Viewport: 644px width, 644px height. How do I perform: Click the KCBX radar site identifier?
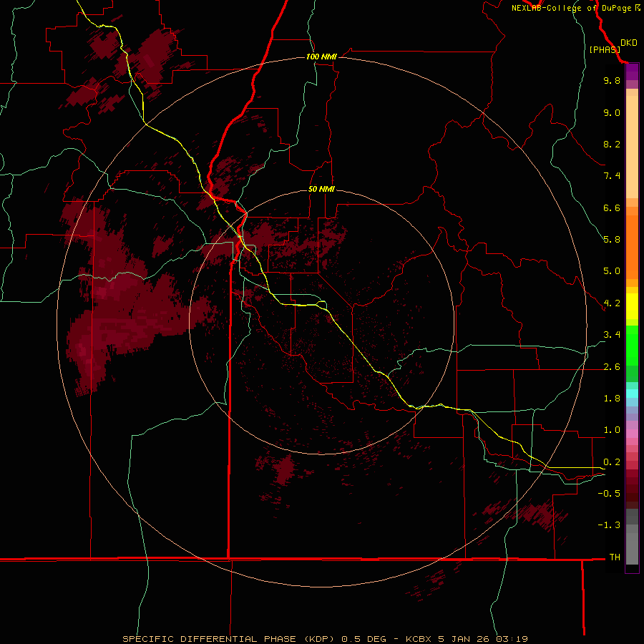click(419, 639)
